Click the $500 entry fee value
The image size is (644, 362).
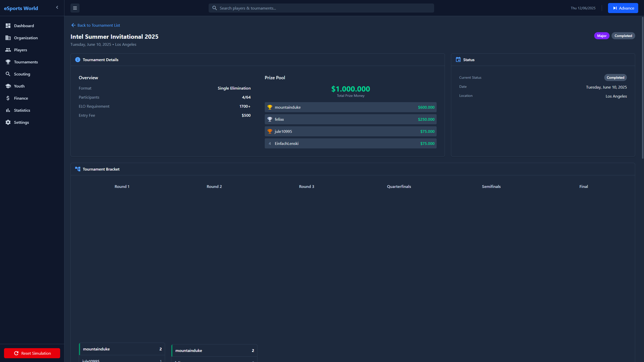pos(246,115)
